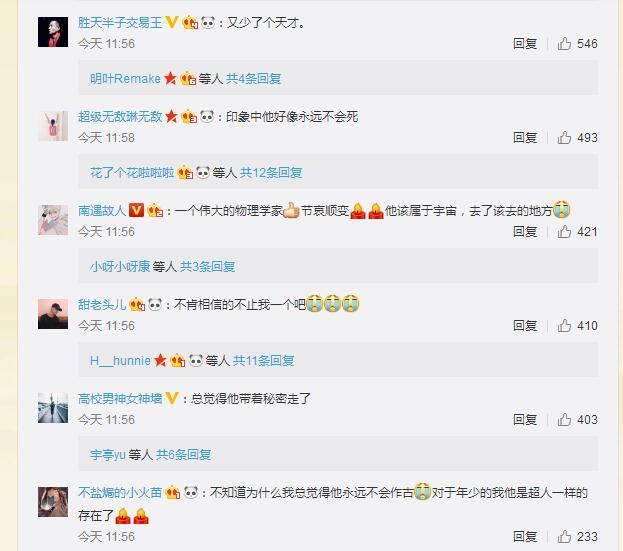Like the comment with 546 likes
623x551 pixels.
click(x=564, y=44)
